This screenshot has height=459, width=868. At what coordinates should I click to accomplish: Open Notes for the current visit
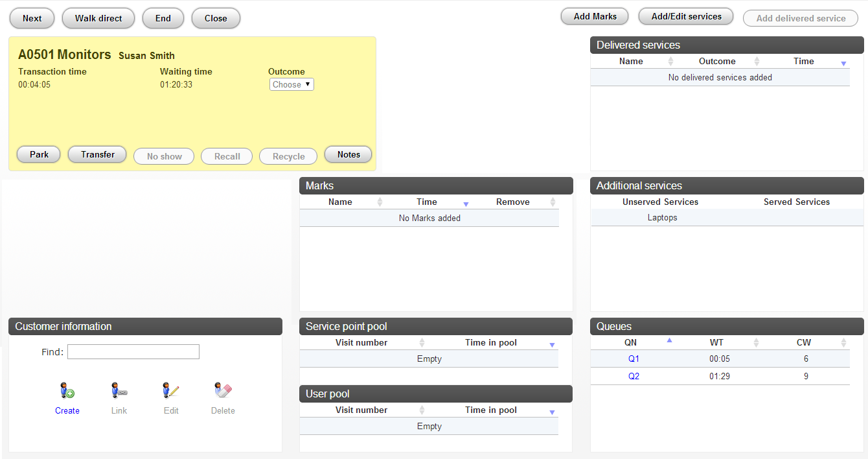coord(348,155)
